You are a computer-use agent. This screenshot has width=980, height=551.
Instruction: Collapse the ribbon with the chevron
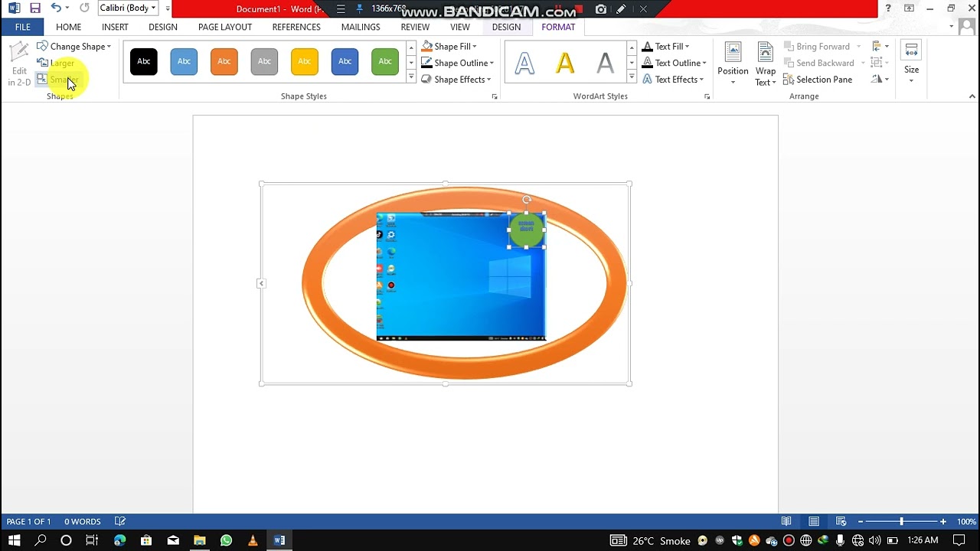pyautogui.click(x=972, y=96)
